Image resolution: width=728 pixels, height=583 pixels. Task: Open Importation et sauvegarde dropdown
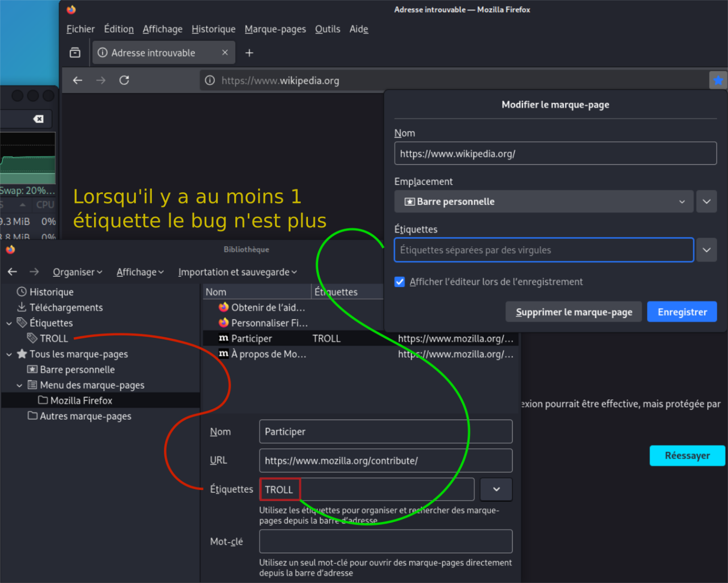click(237, 272)
